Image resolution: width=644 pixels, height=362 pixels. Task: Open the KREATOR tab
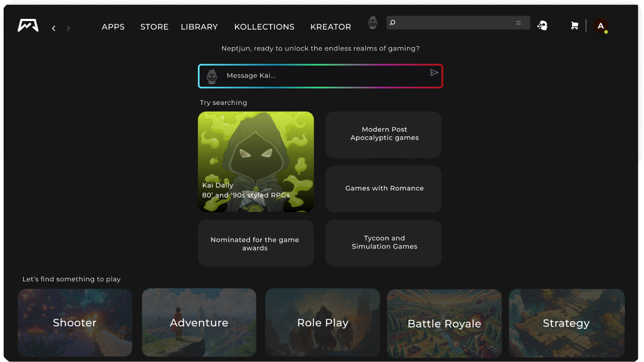pyautogui.click(x=331, y=27)
